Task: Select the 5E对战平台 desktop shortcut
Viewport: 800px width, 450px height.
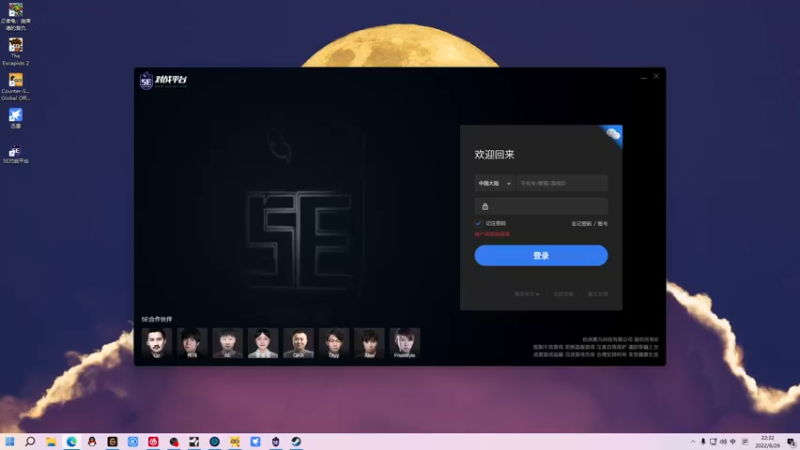Action: [15, 154]
